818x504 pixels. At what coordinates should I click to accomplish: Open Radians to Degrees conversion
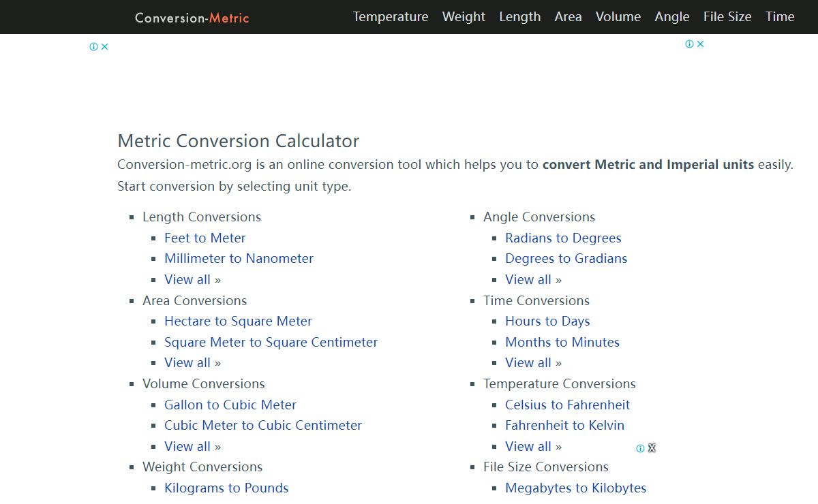[563, 238]
